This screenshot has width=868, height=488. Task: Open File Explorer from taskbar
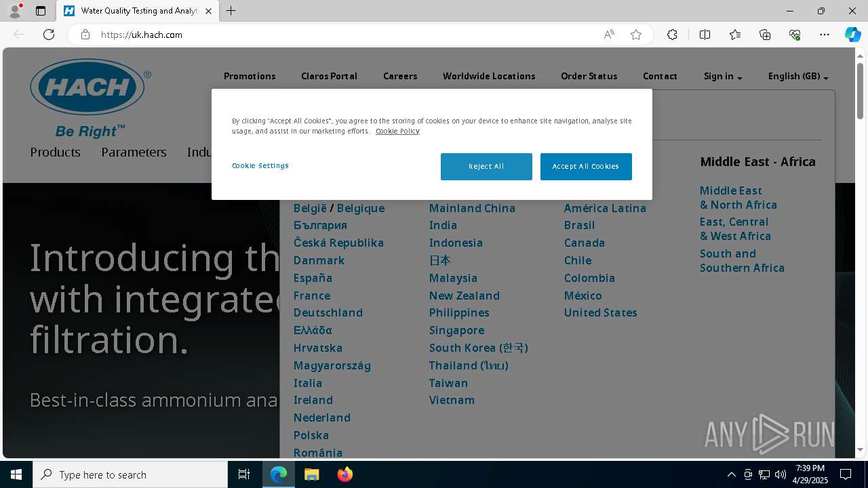311,474
